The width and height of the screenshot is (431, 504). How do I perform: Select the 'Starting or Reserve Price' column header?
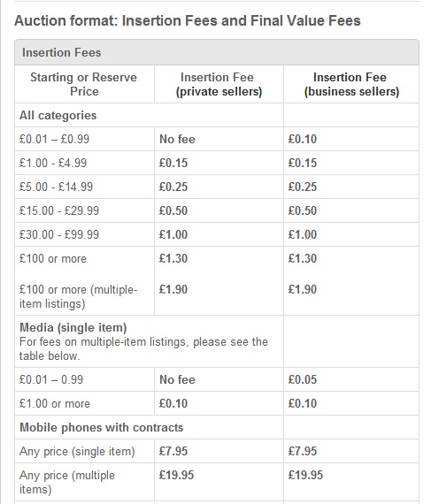pyautogui.click(x=83, y=84)
